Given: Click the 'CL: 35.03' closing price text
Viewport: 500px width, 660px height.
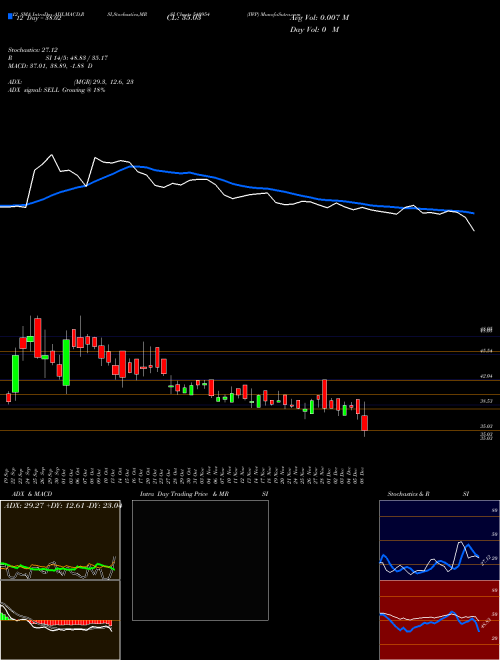Looking at the screenshot, I should click(x=184, y=19).
